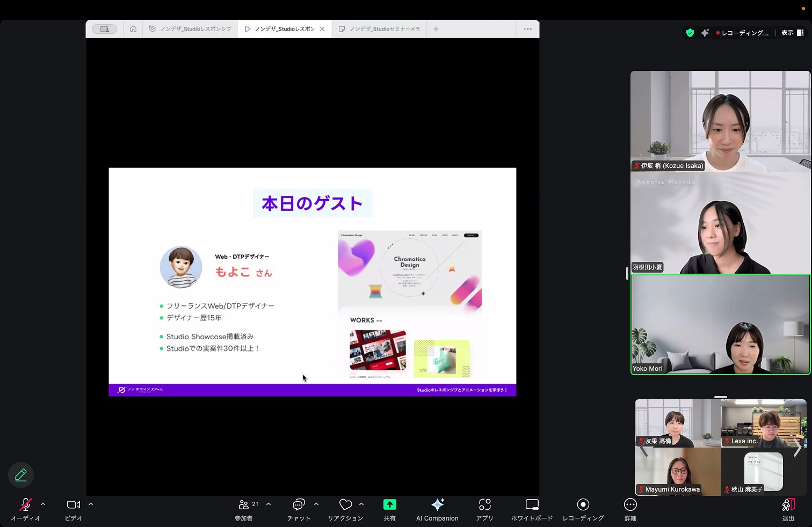The image size is (812, 527).
Task: Expand video options arrow beside ビデオ
Action: tap(91, 504)
